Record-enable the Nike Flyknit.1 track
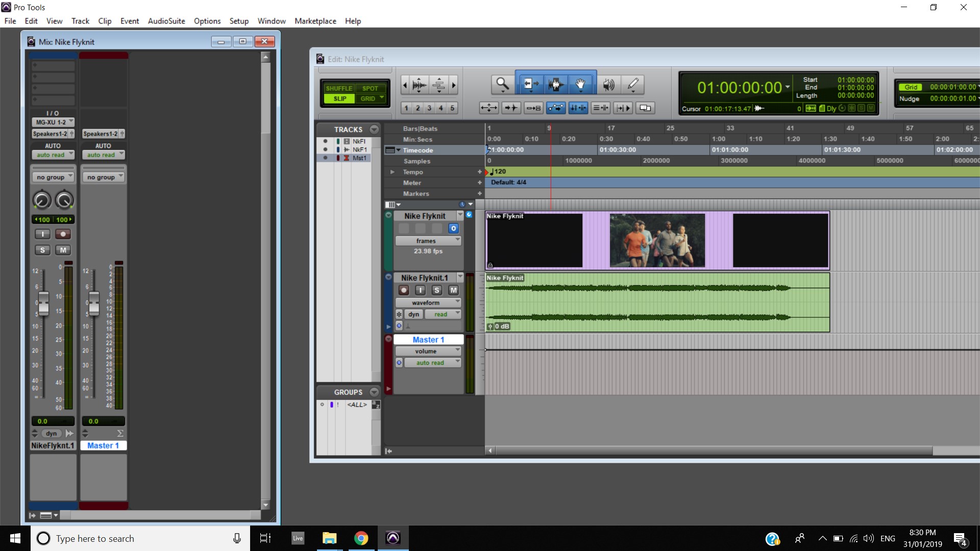Image resolution: width=980 pixels, height=551 pixels. point(404,290)
